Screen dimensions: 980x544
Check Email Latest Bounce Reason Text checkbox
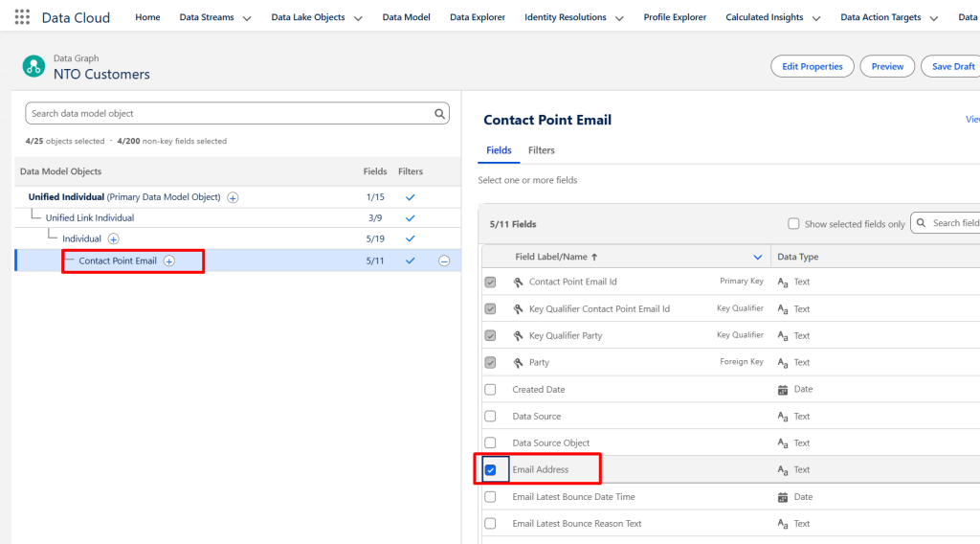click(491, 524)
